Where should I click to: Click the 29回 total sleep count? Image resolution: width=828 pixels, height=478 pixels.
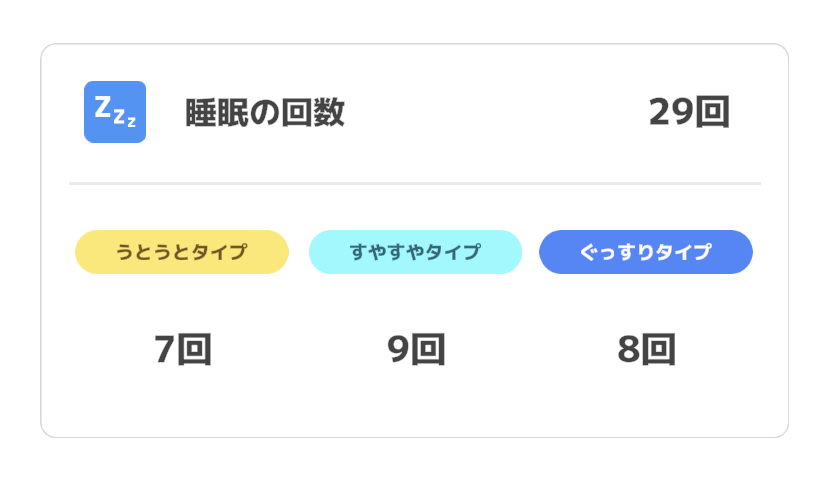tap(689, 112)
